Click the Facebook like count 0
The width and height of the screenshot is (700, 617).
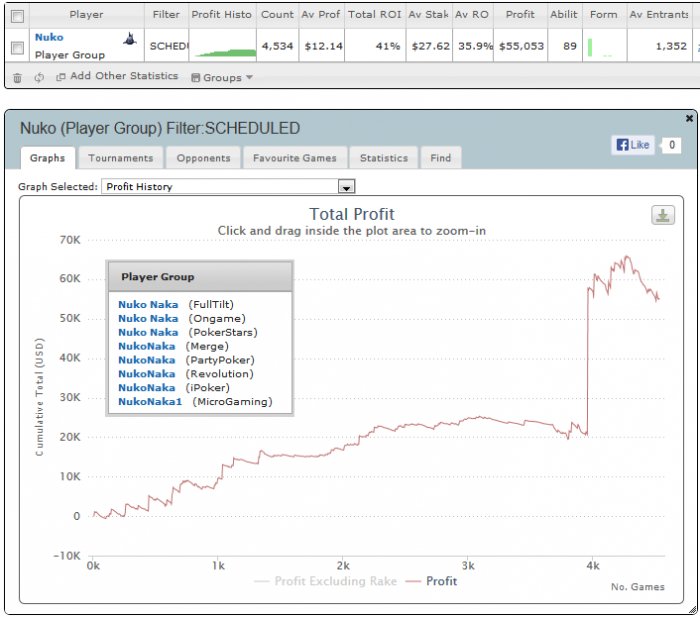tap(671, 145)
